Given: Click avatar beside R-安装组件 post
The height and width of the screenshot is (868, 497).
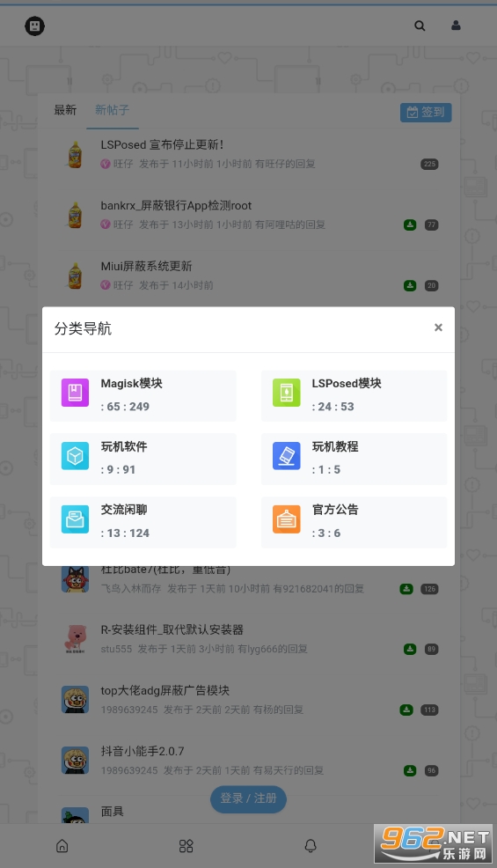Looking at the screenshot, I should pos(75,638).
